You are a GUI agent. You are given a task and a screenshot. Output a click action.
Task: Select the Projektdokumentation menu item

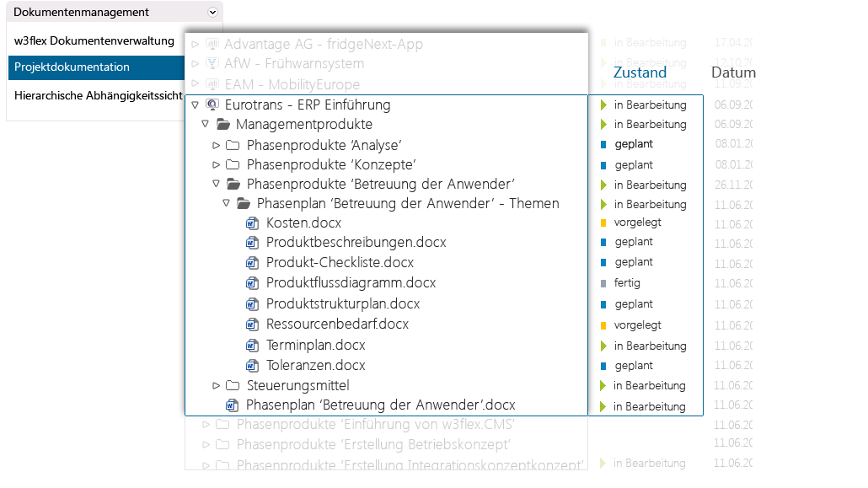pos(72,67)
